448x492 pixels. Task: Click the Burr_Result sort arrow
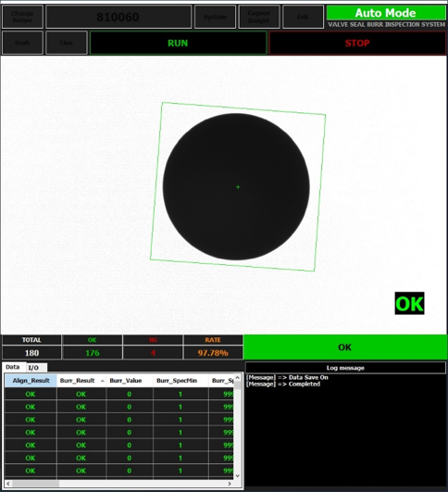[x=102, y=381]
